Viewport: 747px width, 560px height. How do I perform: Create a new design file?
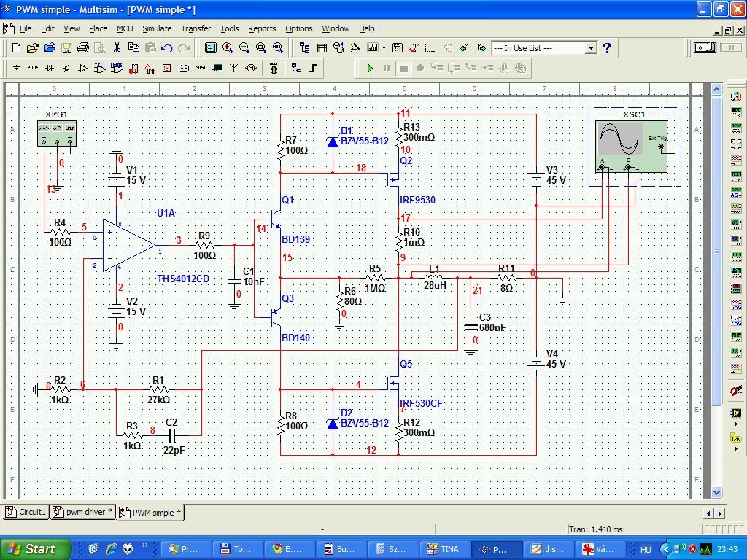[x=16, y=48]
